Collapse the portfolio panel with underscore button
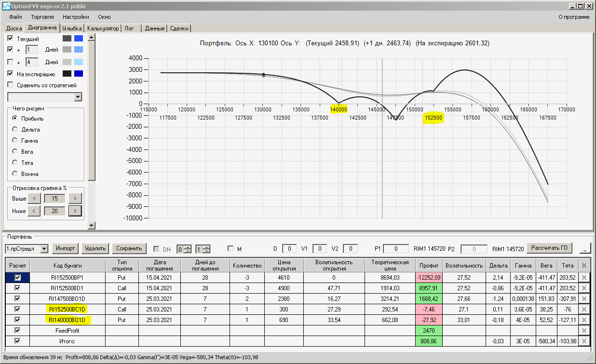The image size is (596, 364). [585, 249]
